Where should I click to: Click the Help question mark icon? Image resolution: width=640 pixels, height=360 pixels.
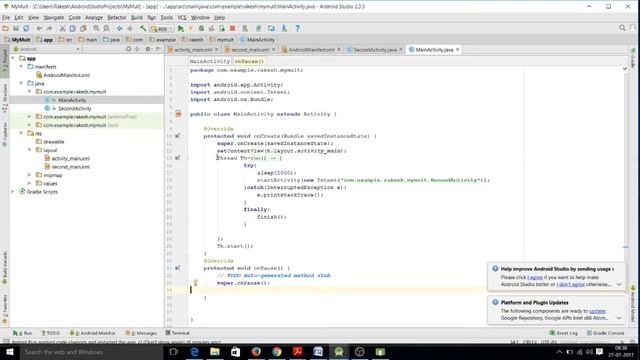point(297,28)
